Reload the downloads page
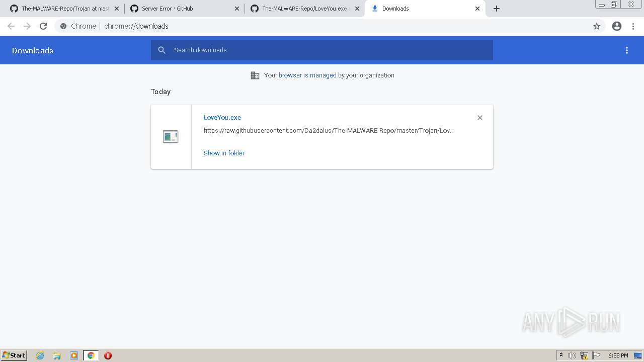Image resolution: width=644 pixels, height=362 pixels. (x=43, y=26)
